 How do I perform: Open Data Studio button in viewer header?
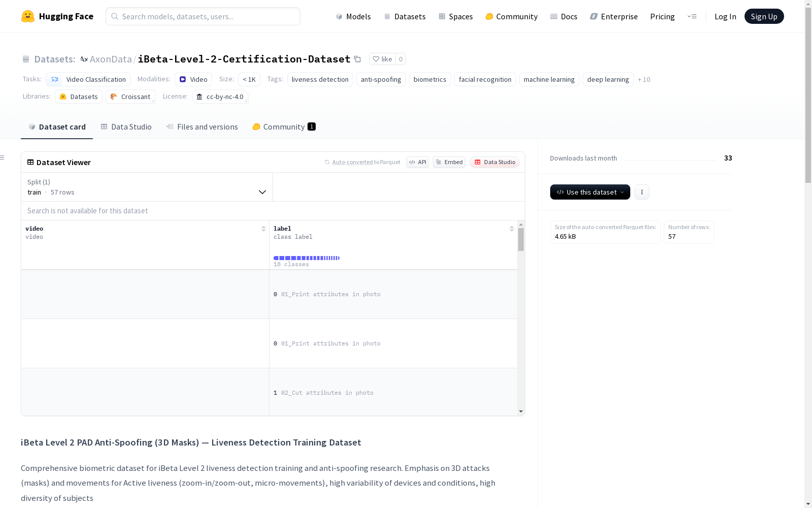[x=495, y=162]
